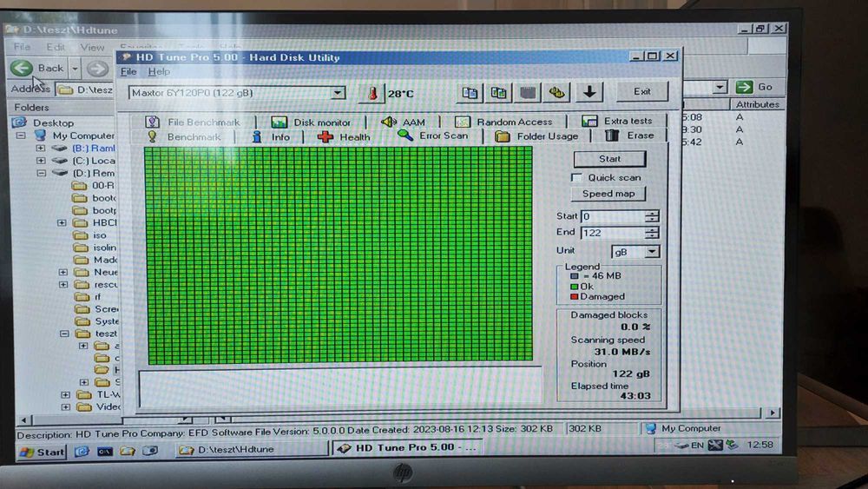Click the temperature thermometer icon
Screen dimensions: 868x489
(372, 94)
